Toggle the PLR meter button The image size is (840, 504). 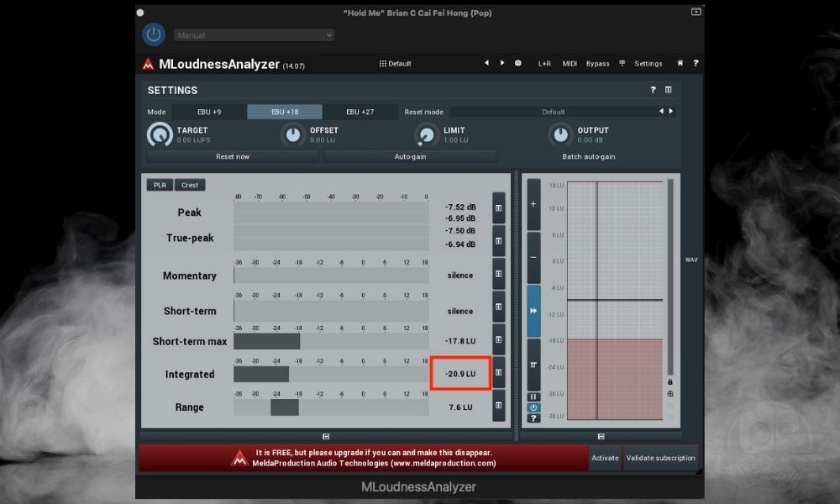pos(160,186)
